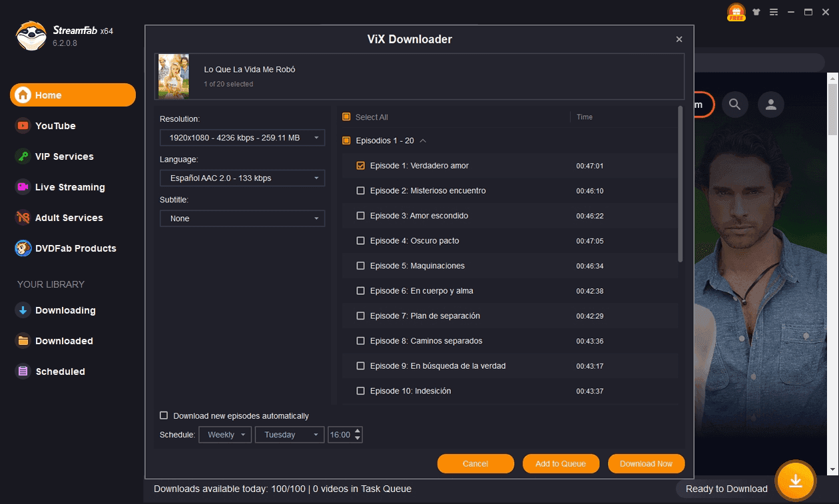Close the ViX Downloader dialog
Screen dimensions: 839x504
679,39
